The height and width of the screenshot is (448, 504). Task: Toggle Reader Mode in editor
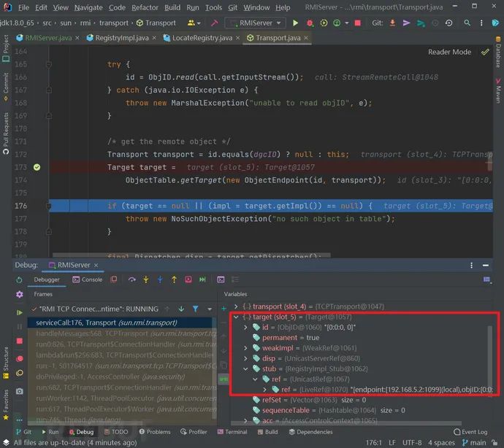click(x=449, y=52)
